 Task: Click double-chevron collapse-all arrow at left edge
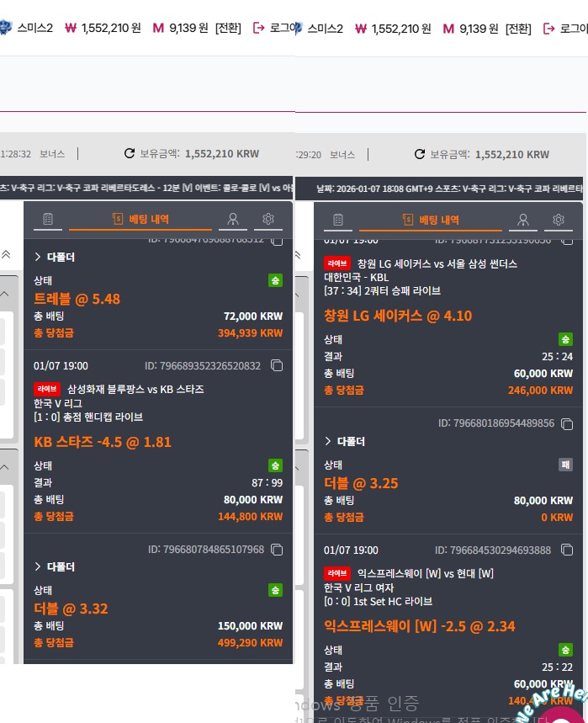tap(6, 254)
